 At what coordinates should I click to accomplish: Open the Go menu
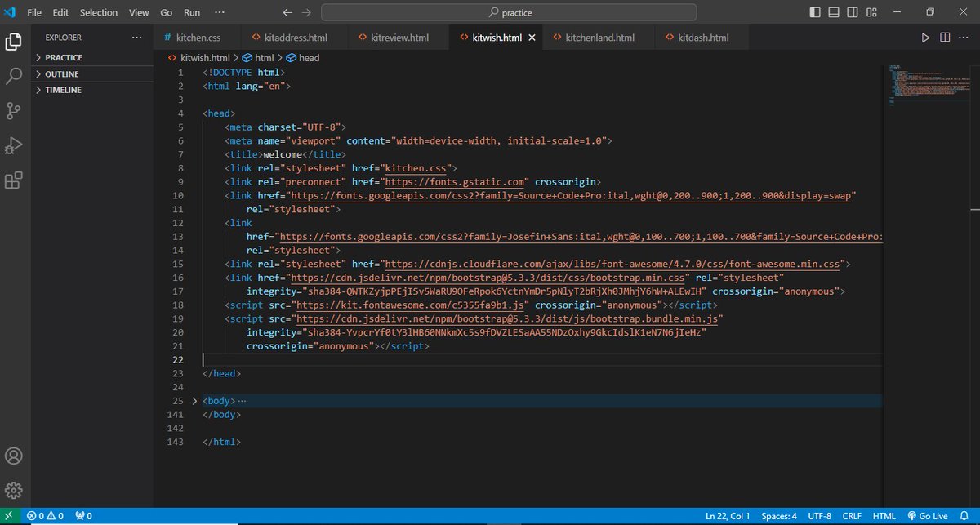click(167, 12)
